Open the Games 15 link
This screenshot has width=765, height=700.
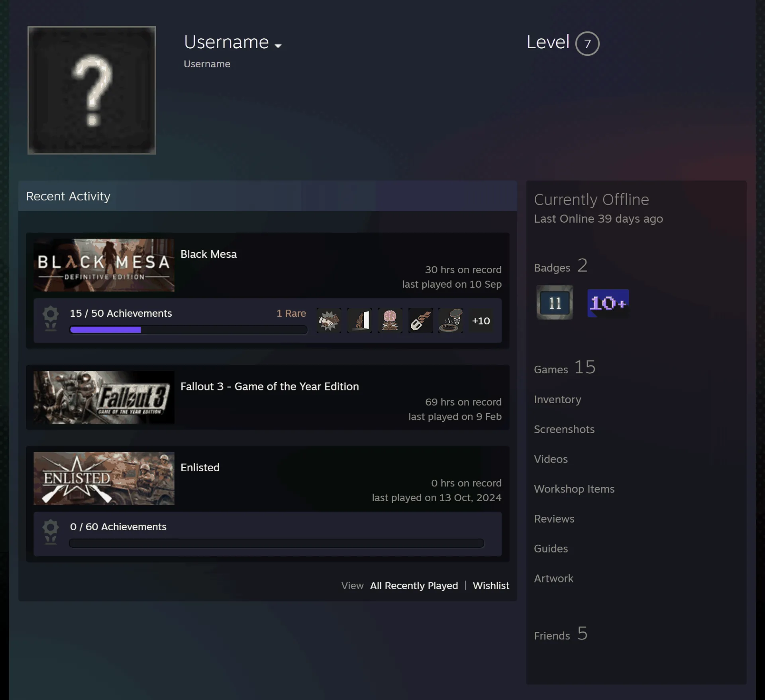(x=565, y=368)
